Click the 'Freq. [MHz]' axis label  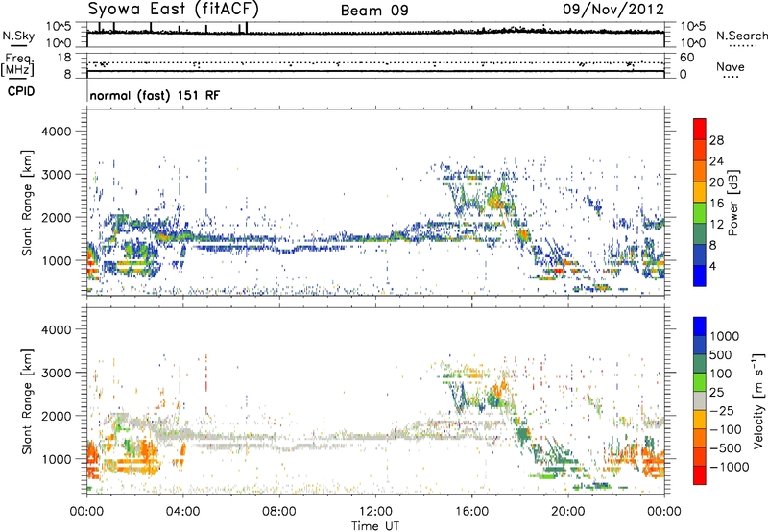(18, 64)
